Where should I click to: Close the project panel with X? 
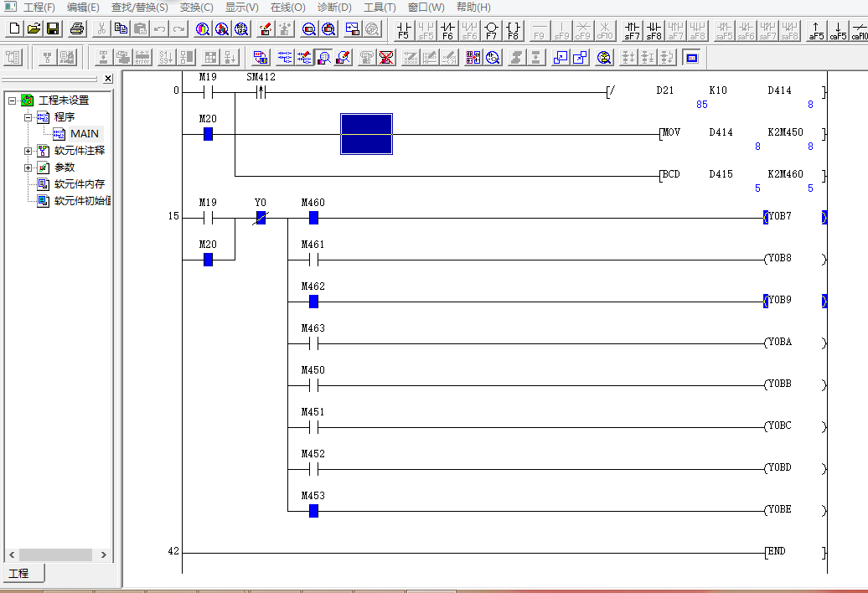[108, 79]
